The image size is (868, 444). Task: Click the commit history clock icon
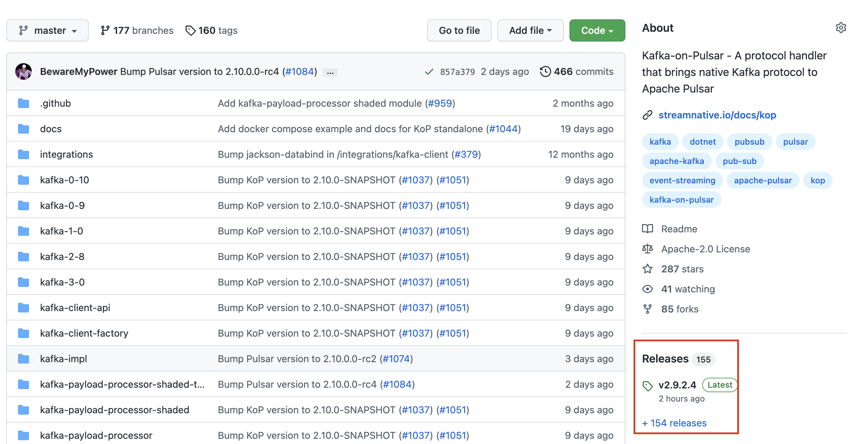click(545, 71)
